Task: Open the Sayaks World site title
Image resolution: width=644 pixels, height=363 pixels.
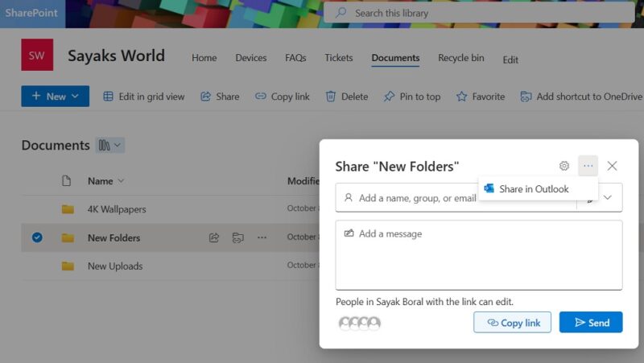Action: [x=116, y=56]
